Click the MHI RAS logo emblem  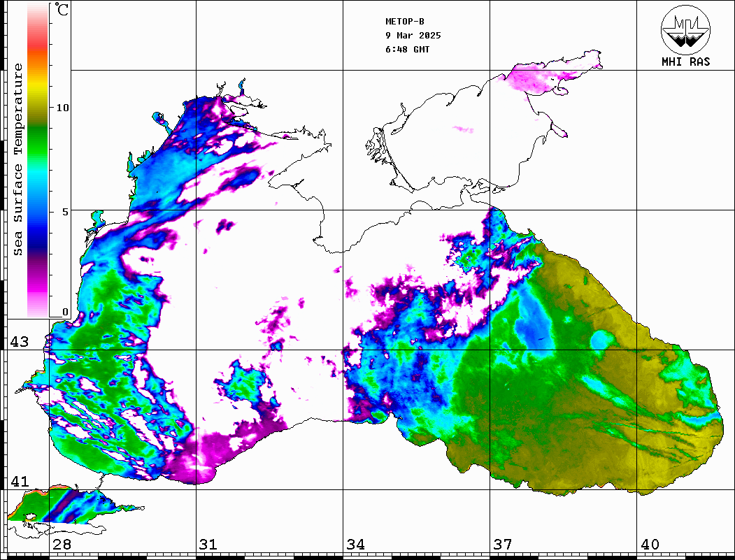685,30
